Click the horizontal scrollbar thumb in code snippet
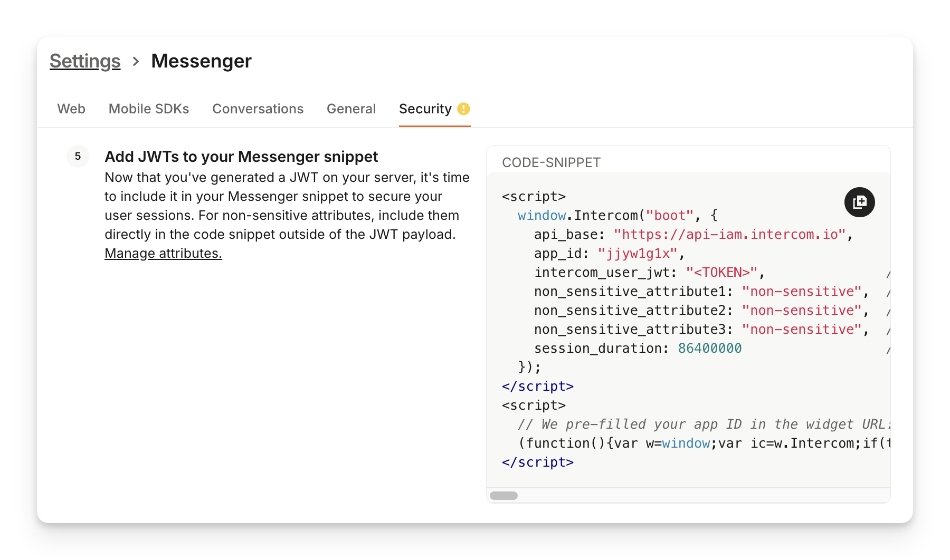The image size is (950, 560). coord(503,496)
